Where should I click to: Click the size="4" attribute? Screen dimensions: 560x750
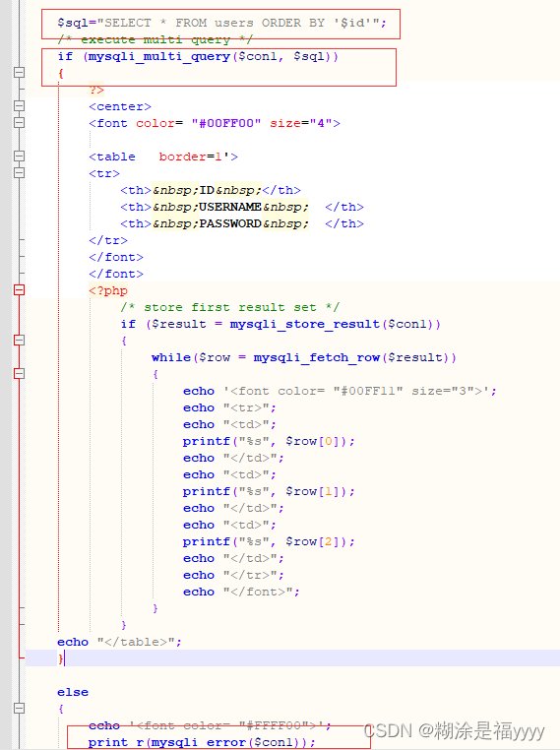[301, 123]
